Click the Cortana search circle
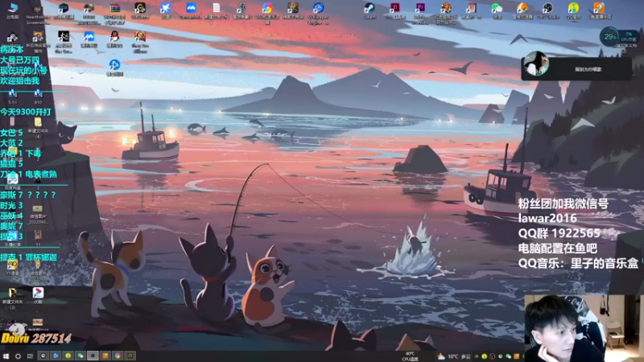This screenshot has height=362, width=644. (x=18, y=356)
